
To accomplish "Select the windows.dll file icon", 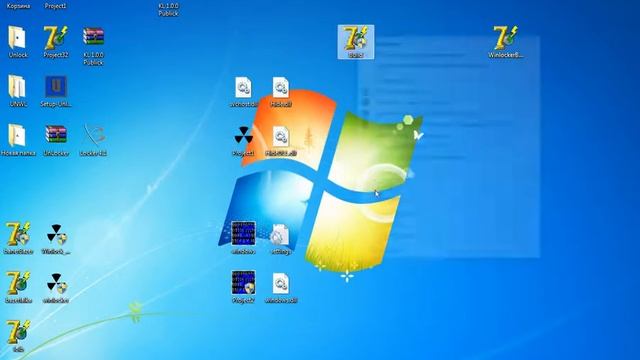I will (281, 283).
